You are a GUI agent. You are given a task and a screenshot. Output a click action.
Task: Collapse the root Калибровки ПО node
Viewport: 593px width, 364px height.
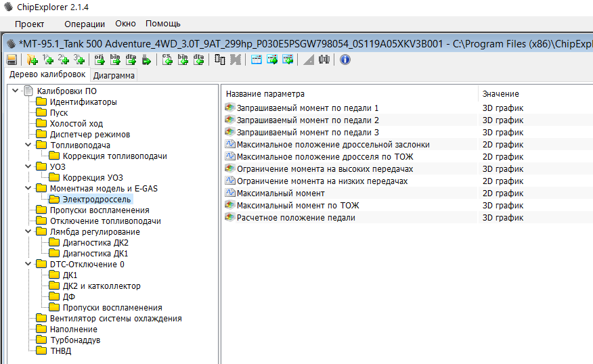pyautogui.click(x=15, y=91)
